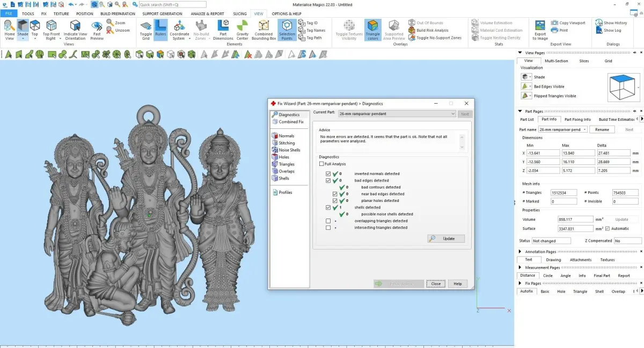This screenshot has width=644, height=348.
Task: Switch to the FIX ribbon tab
Action: coord(44,13)
